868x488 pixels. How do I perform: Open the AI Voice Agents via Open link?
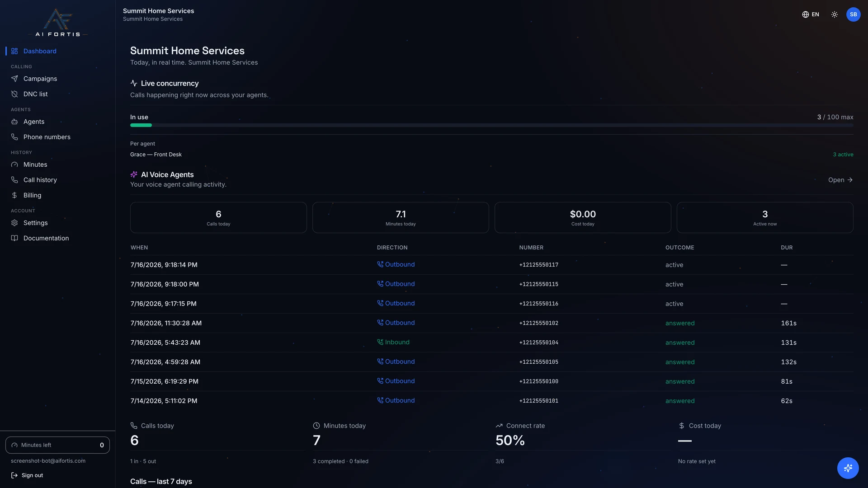[x=840, y=180]
